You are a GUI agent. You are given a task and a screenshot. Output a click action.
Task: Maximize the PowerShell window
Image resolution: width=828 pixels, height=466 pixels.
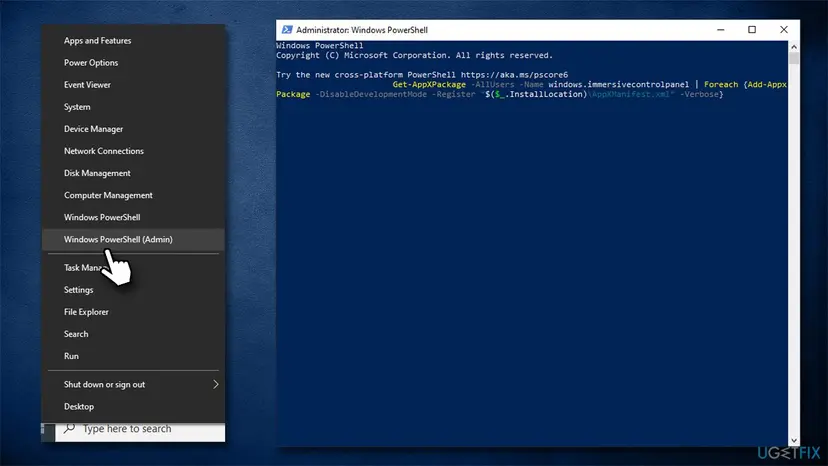coord(752,30)
